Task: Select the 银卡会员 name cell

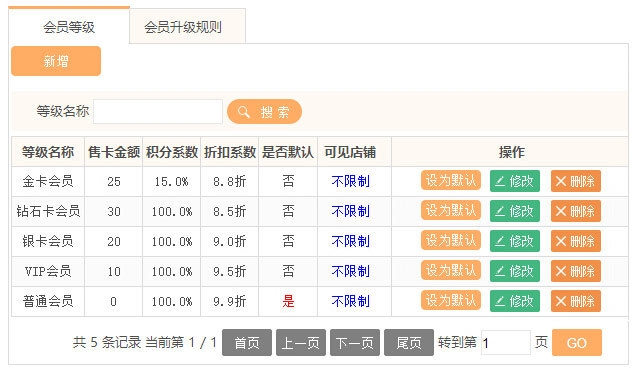Action: (x=48, y=241)
